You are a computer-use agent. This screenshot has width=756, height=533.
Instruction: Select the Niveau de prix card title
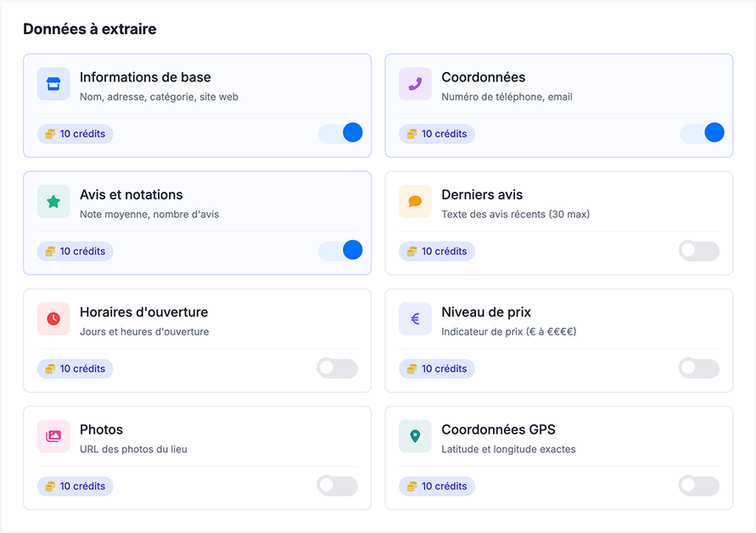pyautogui.click(x=486, y=312)
